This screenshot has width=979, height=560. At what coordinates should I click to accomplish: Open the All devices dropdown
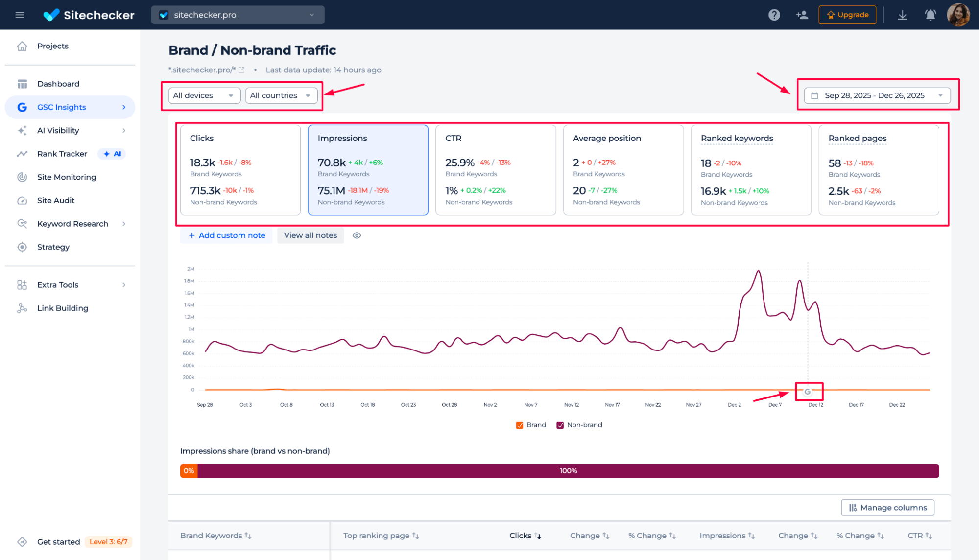click(x=203, y=95)
